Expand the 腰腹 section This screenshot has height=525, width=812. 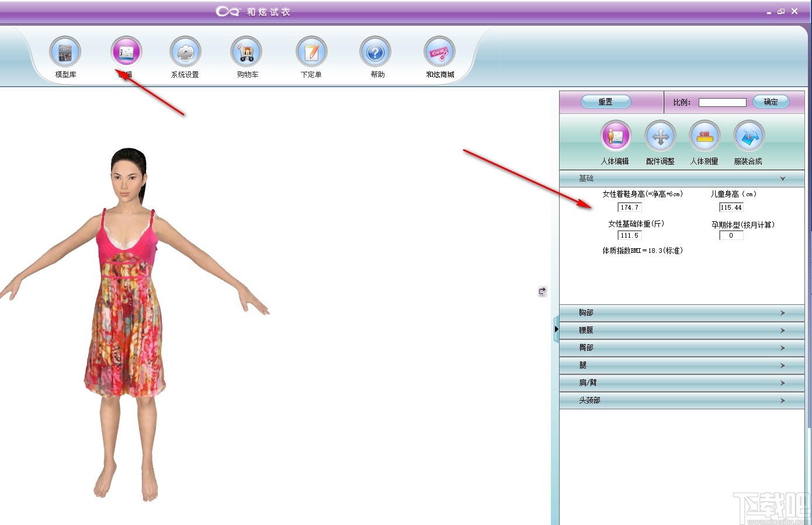[x=682, y=331]
